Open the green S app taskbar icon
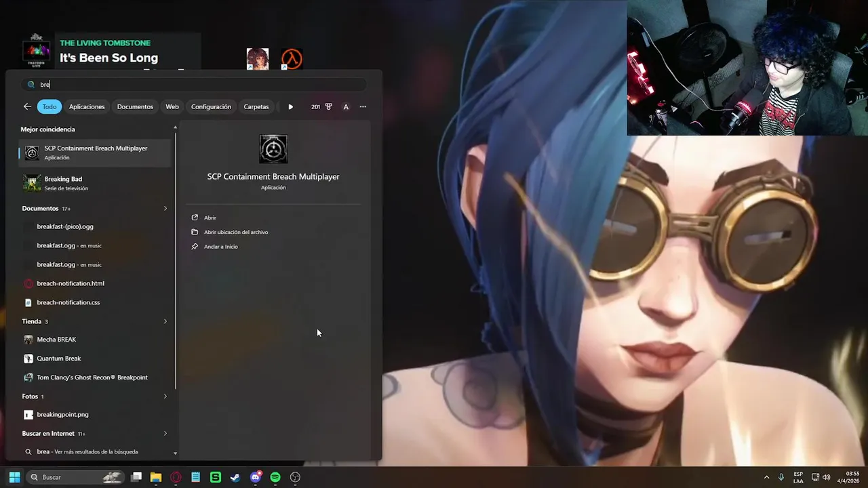This screenshot has width=868, height=488. (216, 477)
